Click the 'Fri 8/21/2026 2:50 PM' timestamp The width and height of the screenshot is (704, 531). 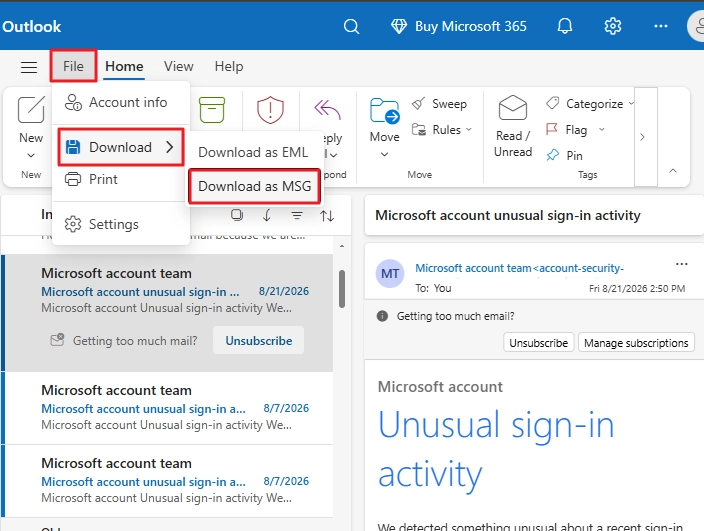[637, 288]
